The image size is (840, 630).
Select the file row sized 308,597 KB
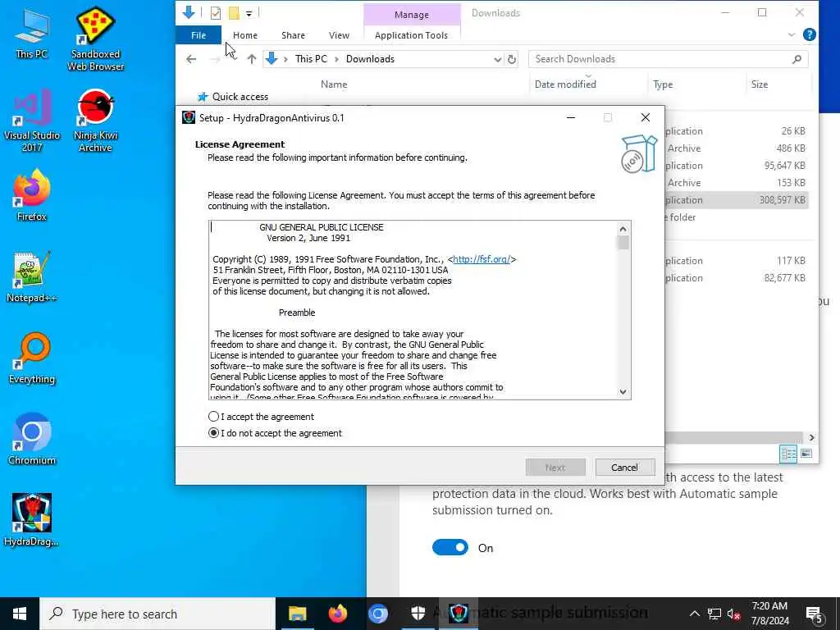(x=737, y=200)
